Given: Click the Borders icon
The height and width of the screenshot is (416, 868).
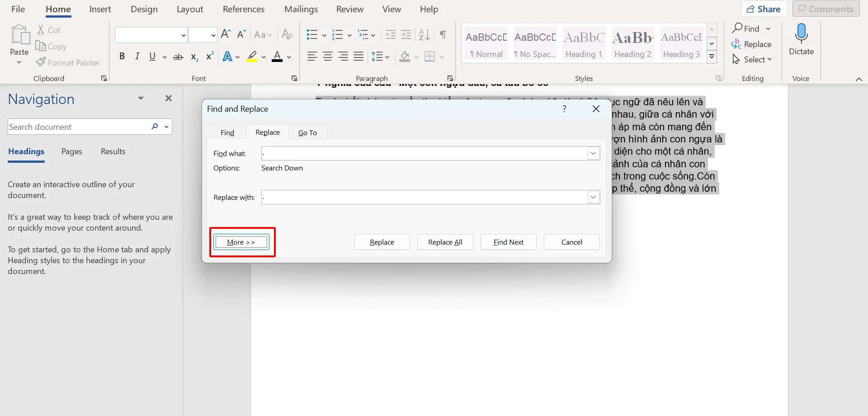Looking at the screenshot, I should click(x=430, y=57).
